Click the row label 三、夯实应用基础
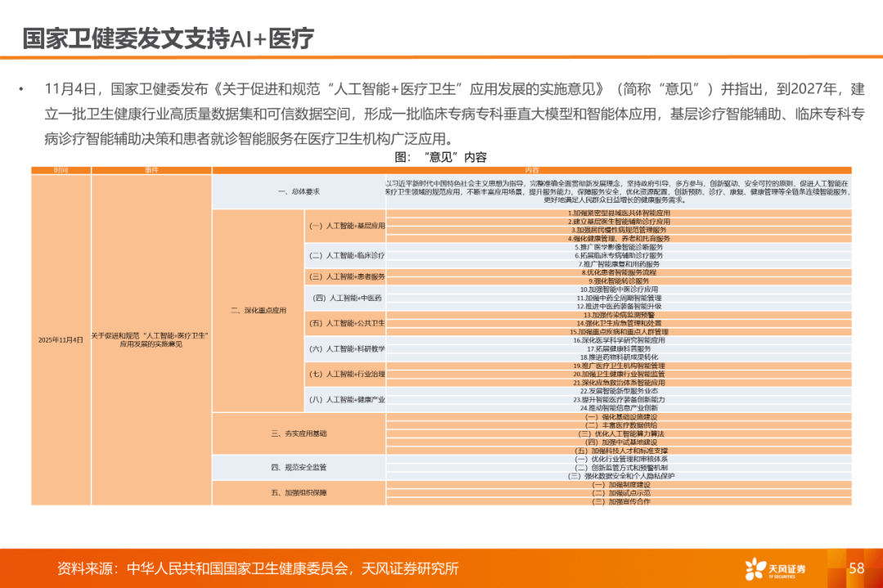This screenshot has width=883, height=588. [298, 433]
